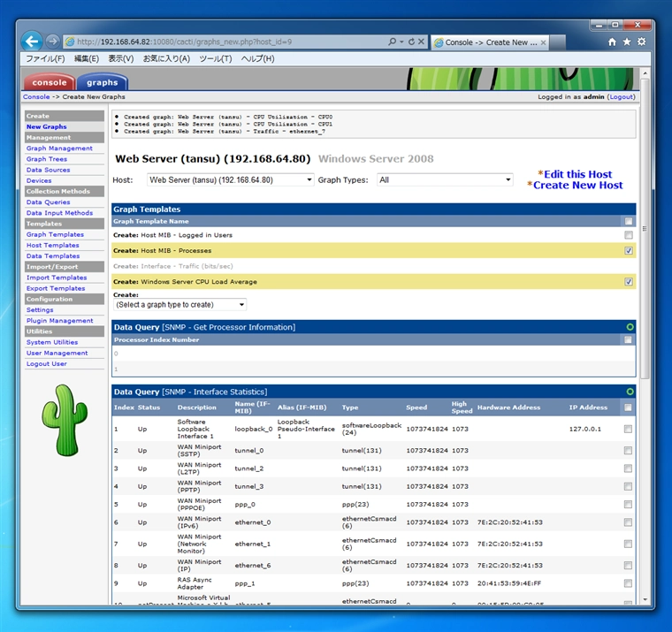This screenshot has width=672, height=632.
Task: Toggle the select-all checkbox in Graph Template Name header
Action: coord(629,221)
